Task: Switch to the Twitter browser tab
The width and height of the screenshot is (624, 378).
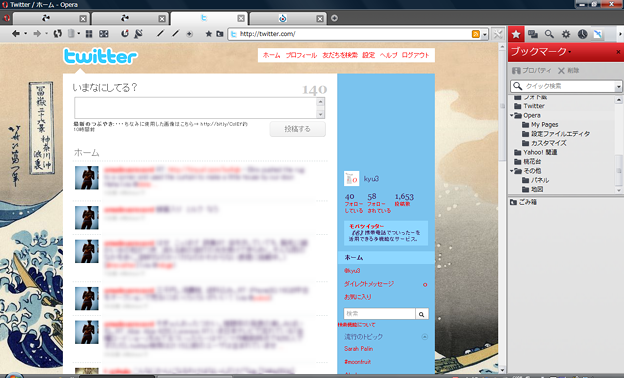Action: pyautogui.click(x=209, y=18)
